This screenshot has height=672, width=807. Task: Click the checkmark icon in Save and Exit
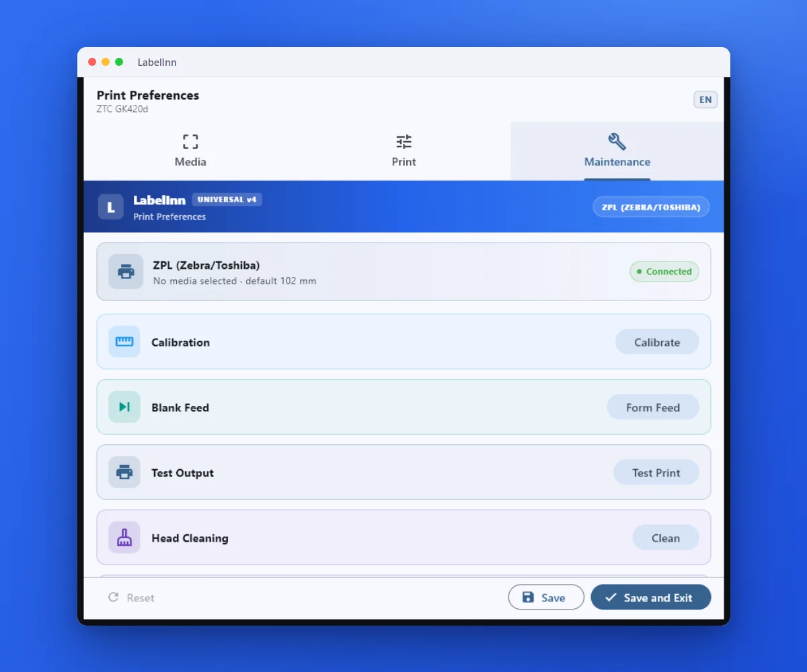click(x=611, y=597)
